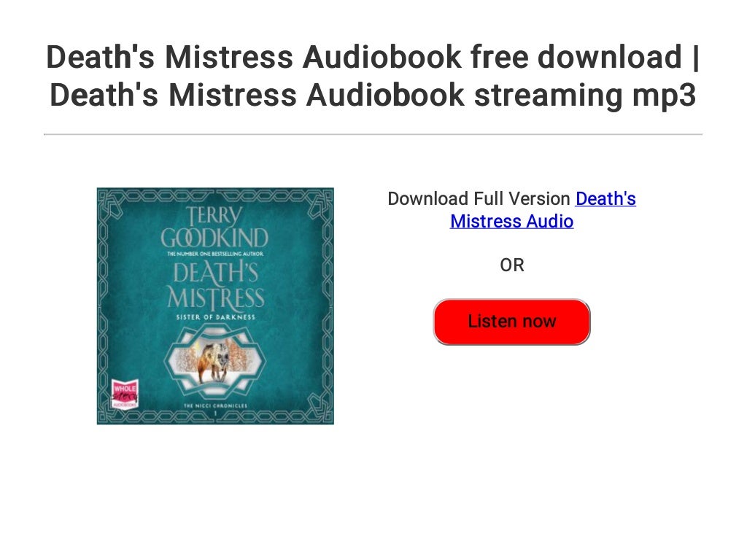Click heading line 'Audiobook streaming mp3'
The image size is (747, 560).
500,95
